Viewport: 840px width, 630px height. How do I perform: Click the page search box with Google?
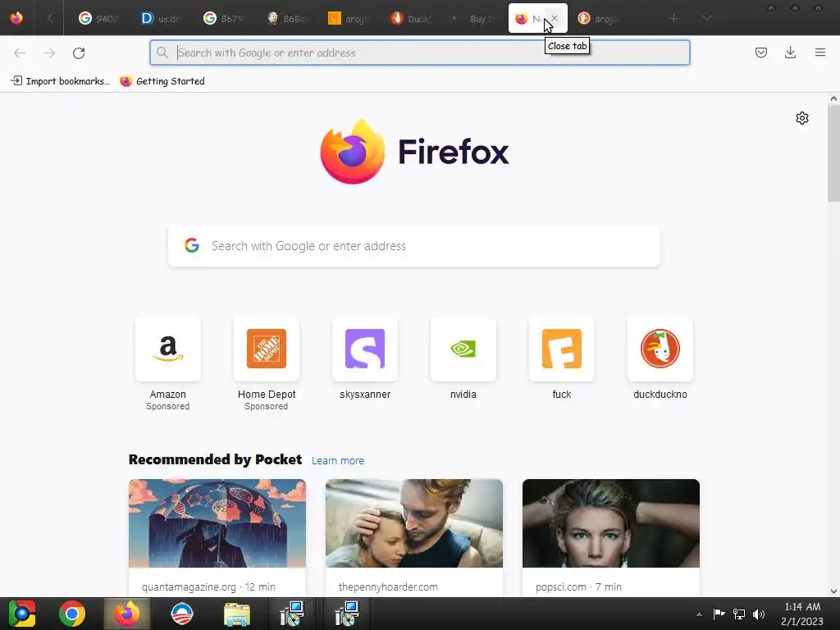click(x=414, y=246)
